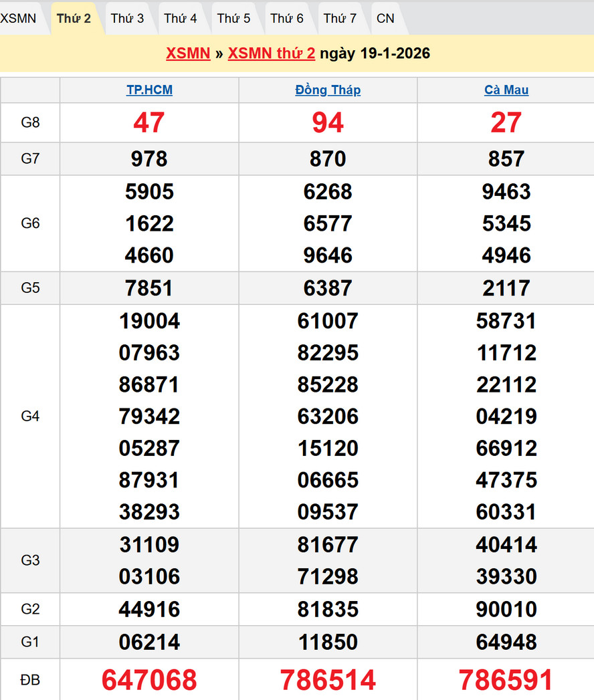The height and width of the screenshot is (700, 594).
Task: Click Cà Mau special prize number 786591
Action: 506,680
